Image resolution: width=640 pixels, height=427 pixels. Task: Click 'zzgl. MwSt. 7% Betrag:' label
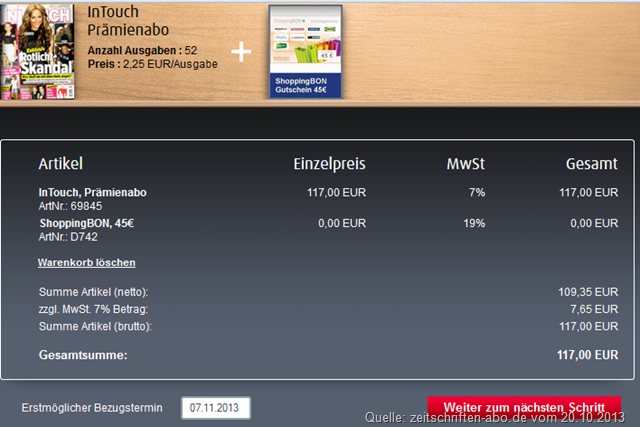[x=93, y=309]
